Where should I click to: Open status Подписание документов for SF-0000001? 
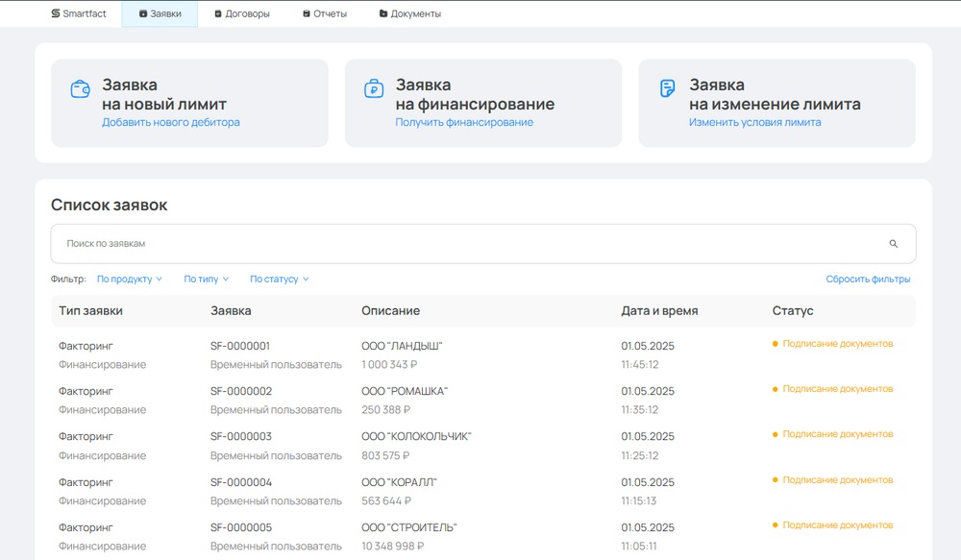pyautogui.click(x=835, y=343)
